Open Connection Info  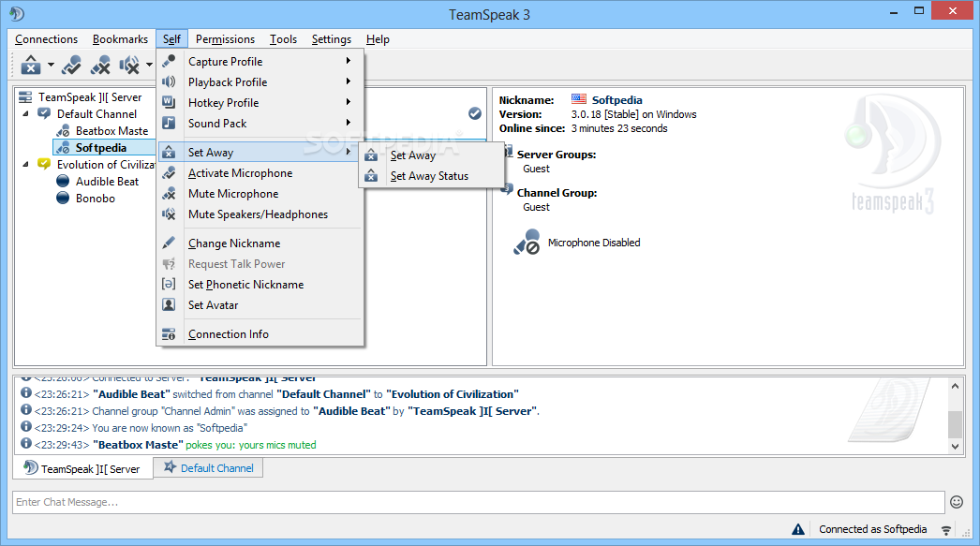point(260,334)
